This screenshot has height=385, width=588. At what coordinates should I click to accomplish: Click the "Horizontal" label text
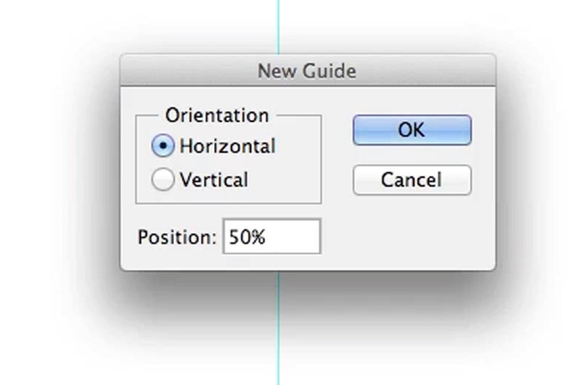coord(227,146)
